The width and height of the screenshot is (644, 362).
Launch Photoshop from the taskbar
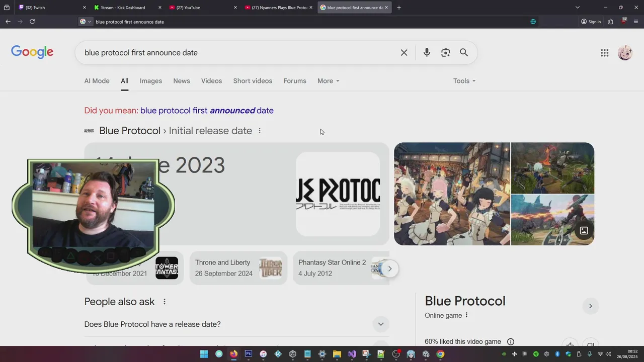248,354
